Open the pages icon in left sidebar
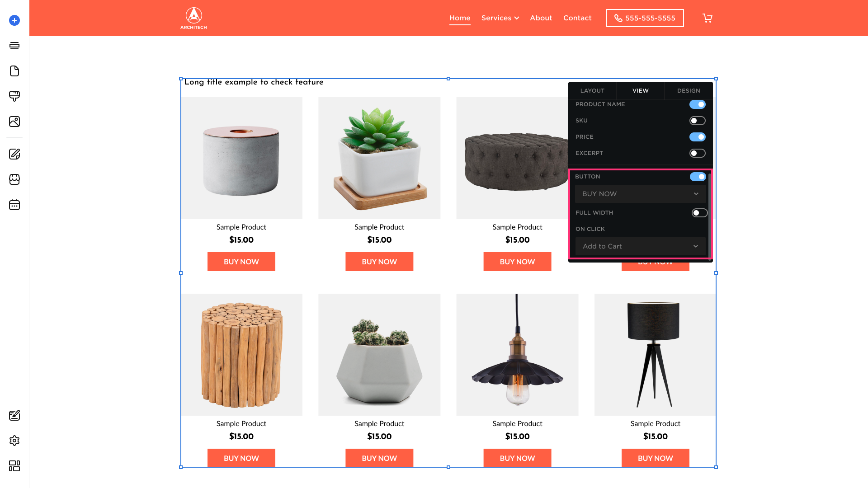868x488 pixels. 14,71
